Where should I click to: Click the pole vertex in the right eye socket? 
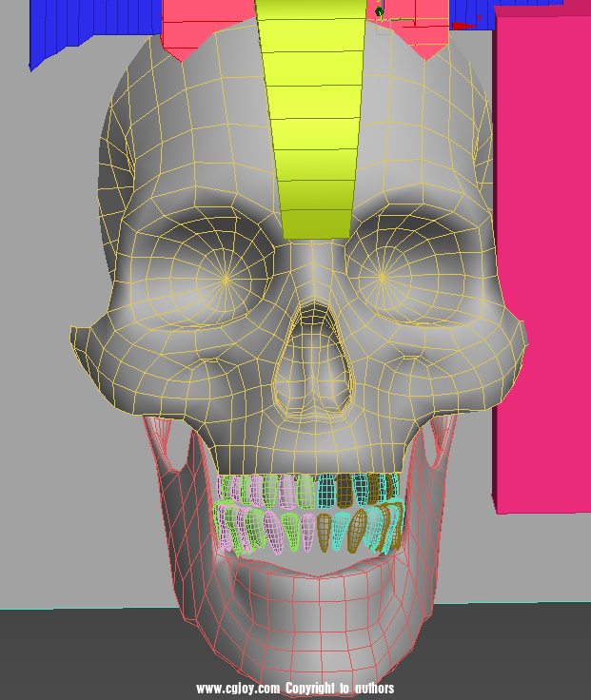click(x=382, y=279)
